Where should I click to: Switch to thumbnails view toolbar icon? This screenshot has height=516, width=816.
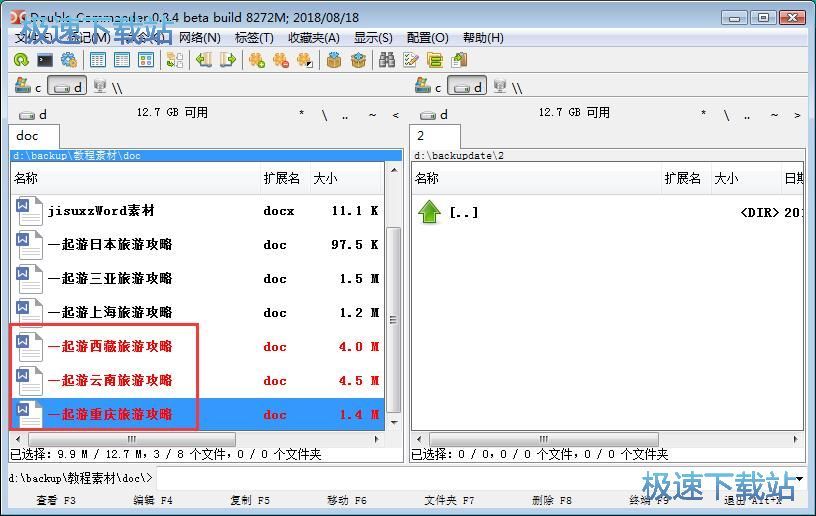[x=146, y=60]
